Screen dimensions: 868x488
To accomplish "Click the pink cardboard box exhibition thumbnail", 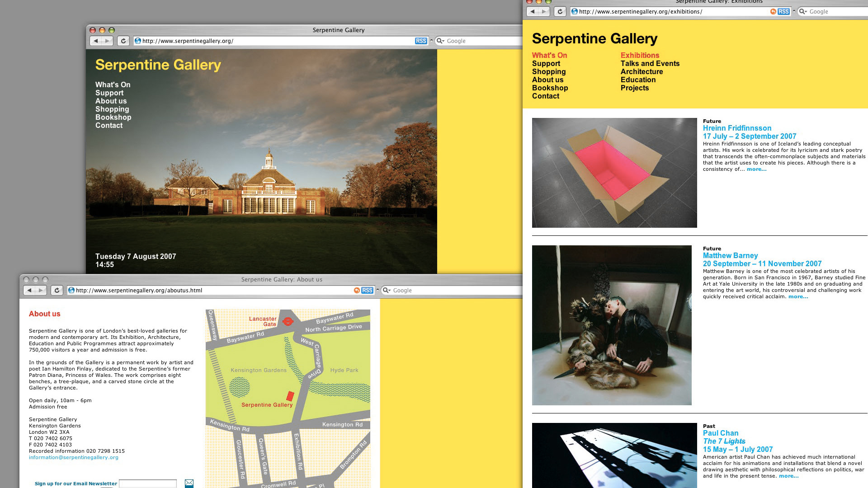I will [614, 173].
